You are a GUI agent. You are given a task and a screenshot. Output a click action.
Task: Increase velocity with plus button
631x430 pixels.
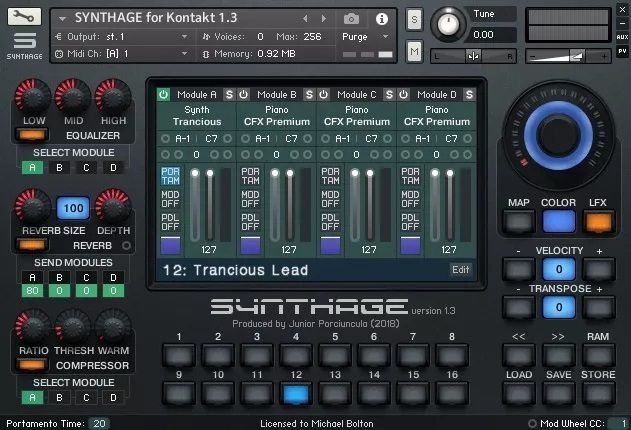click(598, 269)
